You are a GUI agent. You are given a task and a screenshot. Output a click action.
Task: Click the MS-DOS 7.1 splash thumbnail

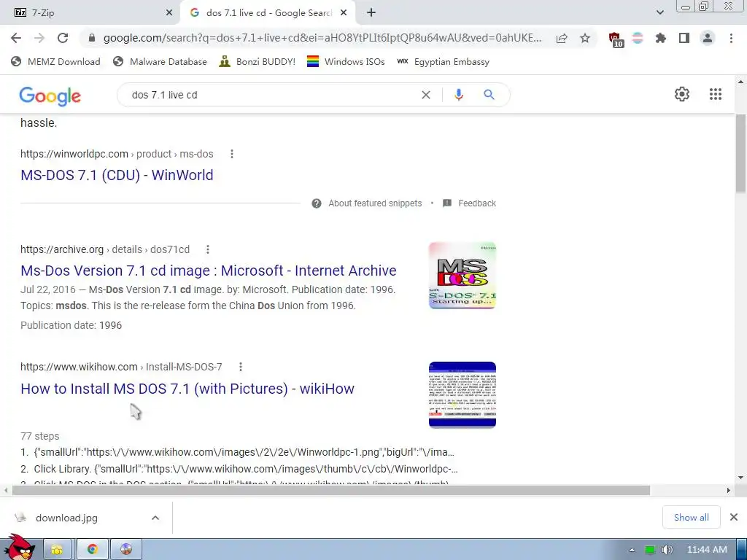462,276
